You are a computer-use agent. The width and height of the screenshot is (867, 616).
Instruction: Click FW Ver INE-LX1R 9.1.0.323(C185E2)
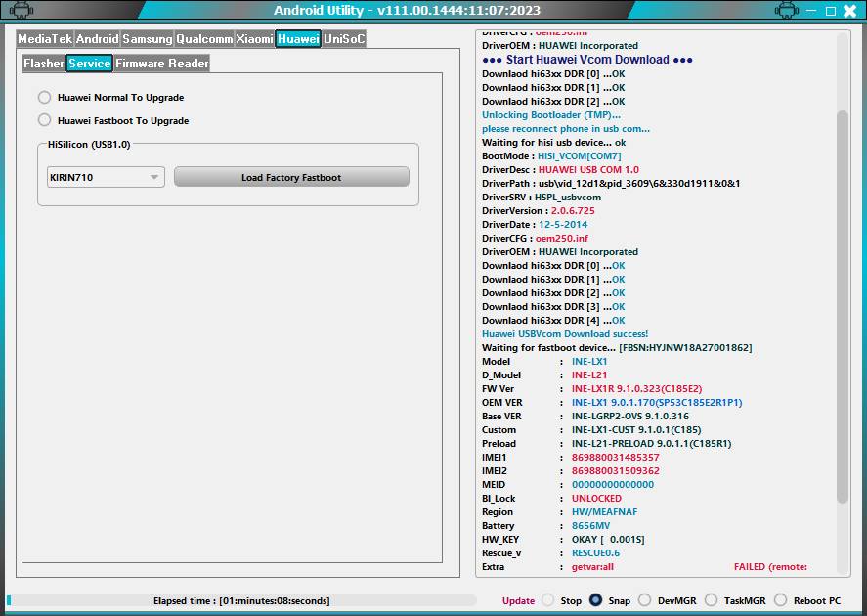(636, 389)
